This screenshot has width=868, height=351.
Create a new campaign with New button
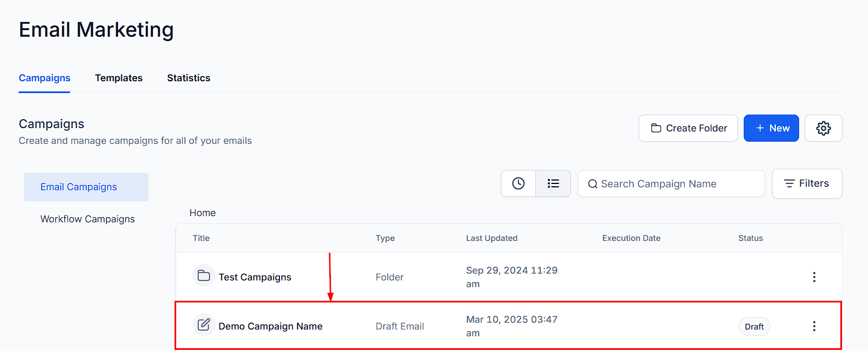click(771, 128)
